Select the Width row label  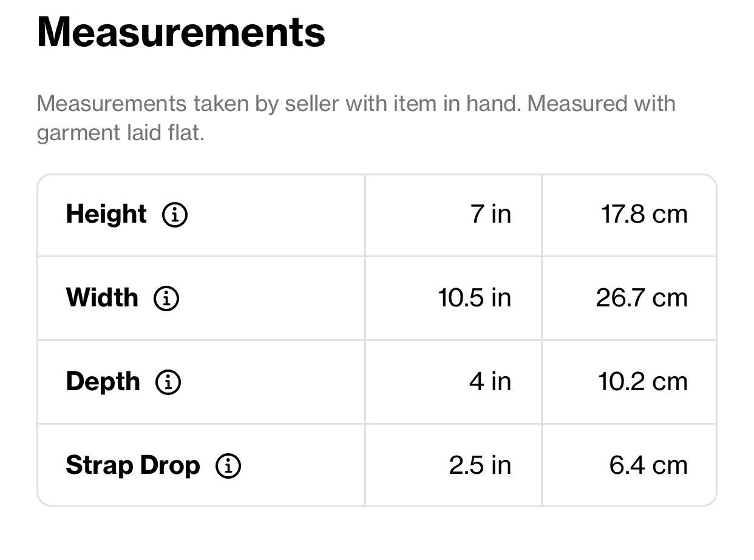click(102, 298)
